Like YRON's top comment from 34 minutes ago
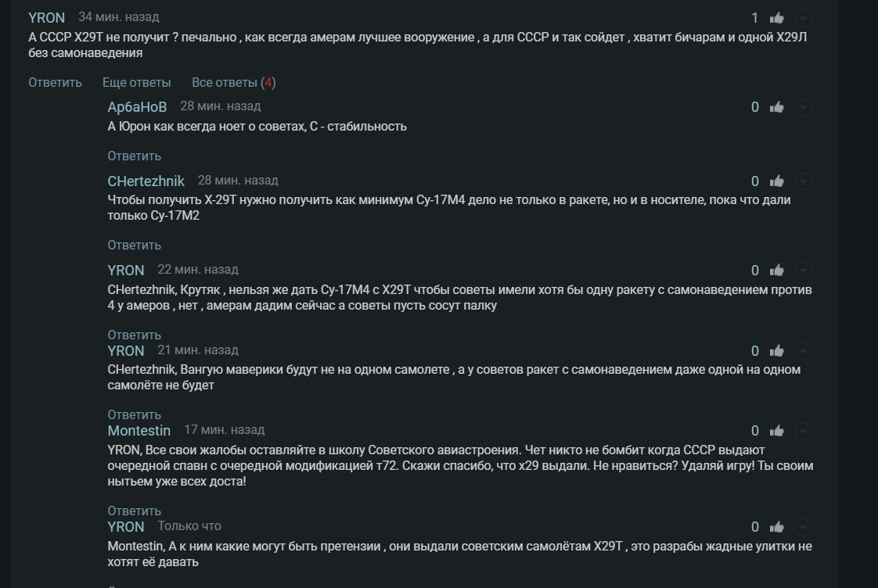878x588 pixels. (777, 18)
